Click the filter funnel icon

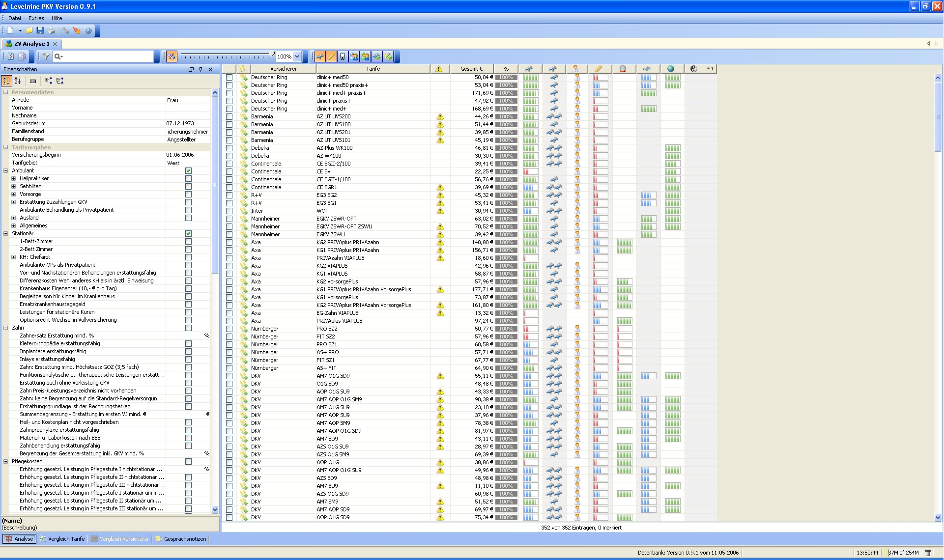(x=46, y=56)
